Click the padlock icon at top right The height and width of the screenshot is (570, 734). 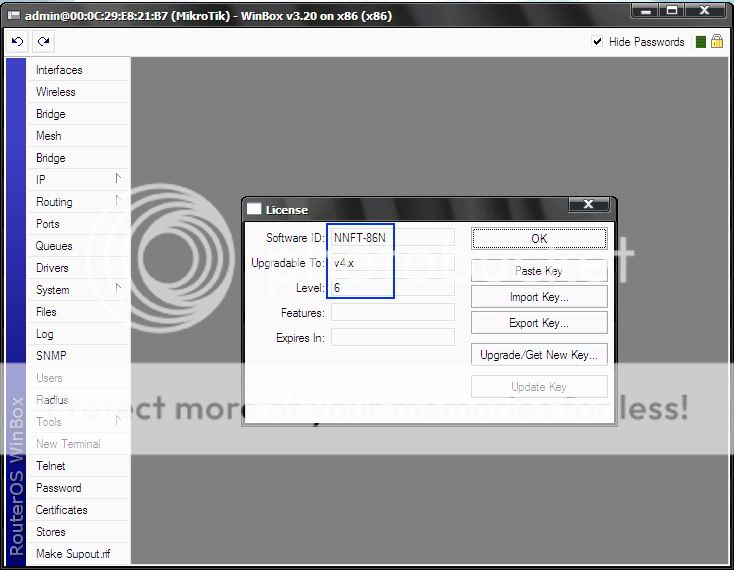coord(716,42)
